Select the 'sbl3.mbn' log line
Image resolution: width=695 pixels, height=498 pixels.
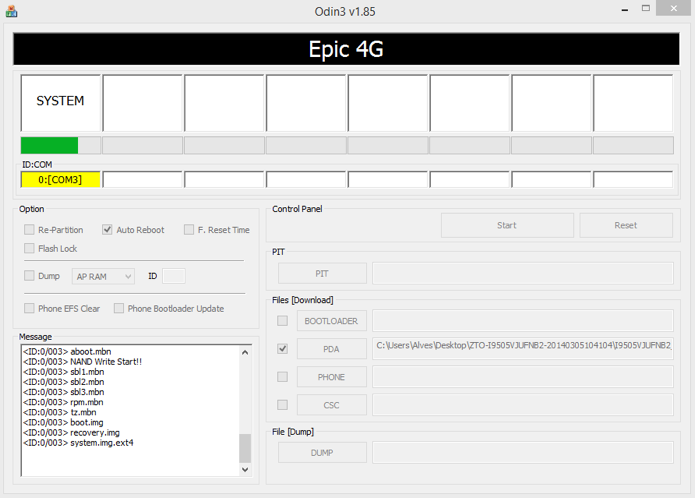pos(63,392)
